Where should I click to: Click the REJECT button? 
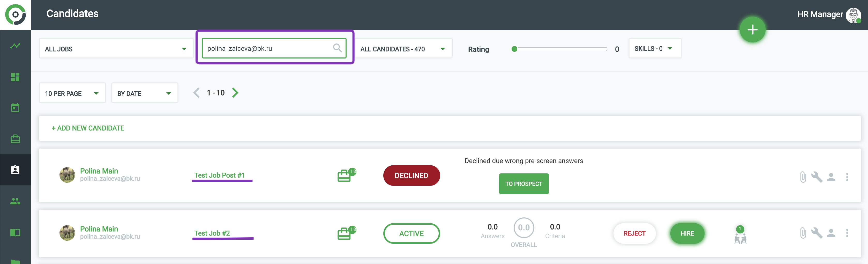pos(634,233)
